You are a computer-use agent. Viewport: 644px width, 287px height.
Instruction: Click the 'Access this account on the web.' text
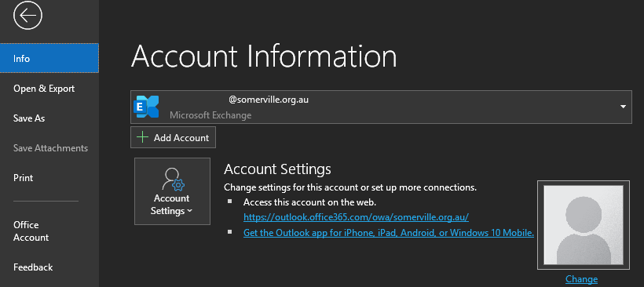(309, 202)
